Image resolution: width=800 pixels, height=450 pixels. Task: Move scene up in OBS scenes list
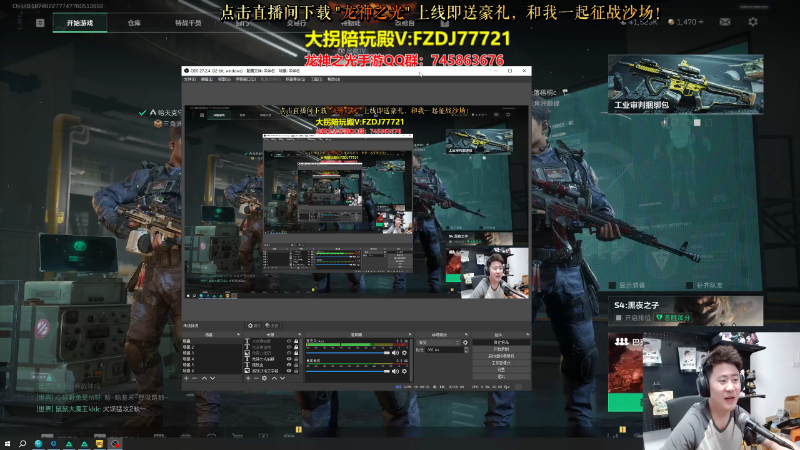204,378
